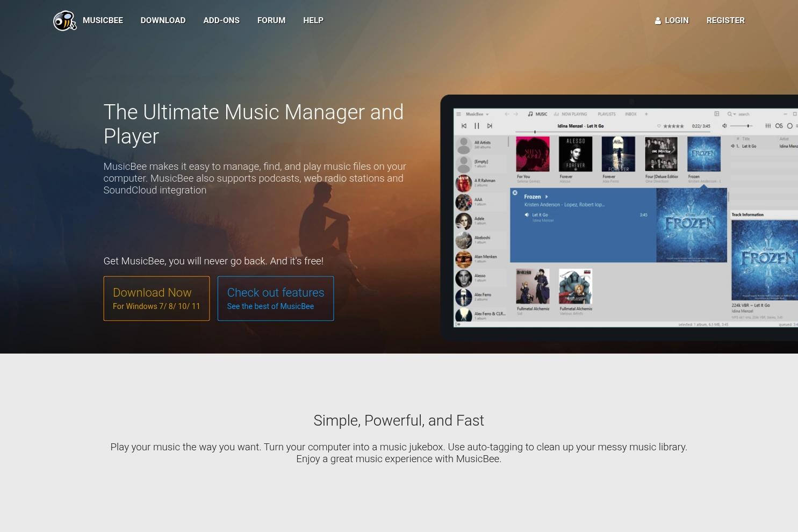Open the equalizer bars icon
Image resolution: width=798 pixels, height=532 pixels.
[x=768, y=126]
